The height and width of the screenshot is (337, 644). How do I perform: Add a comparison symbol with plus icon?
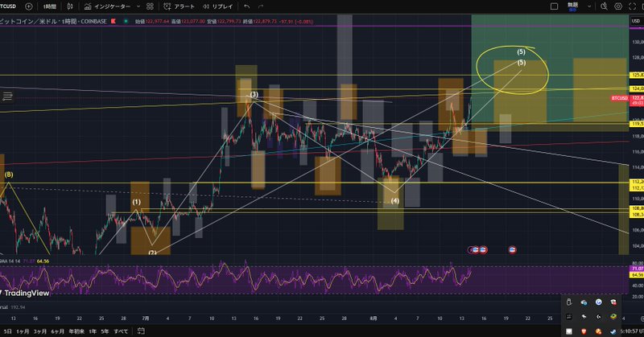[29, 6]
